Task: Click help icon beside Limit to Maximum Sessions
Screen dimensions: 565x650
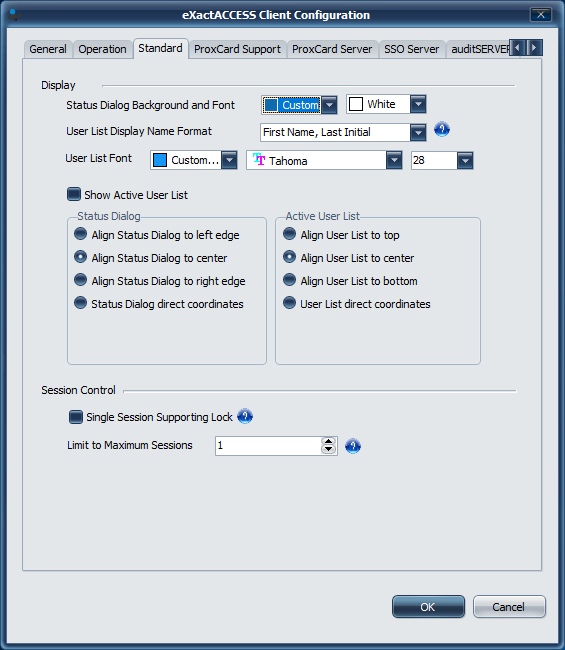Action: pos(353,446)
